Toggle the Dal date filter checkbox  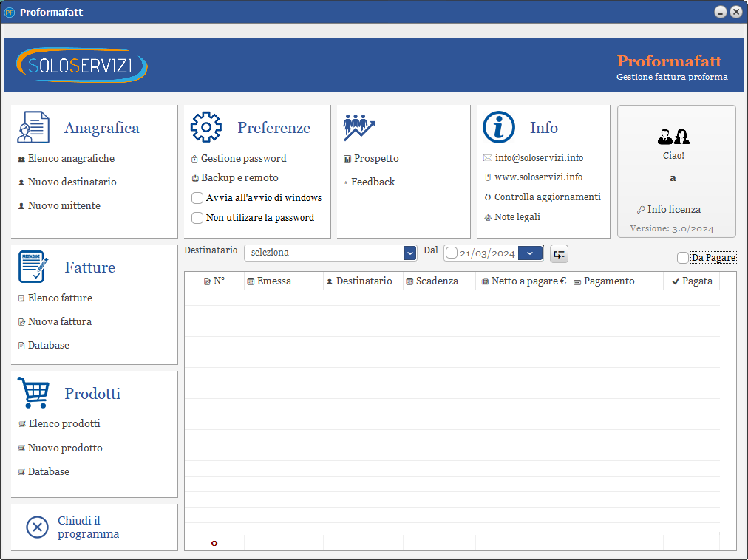click(452, 253)
